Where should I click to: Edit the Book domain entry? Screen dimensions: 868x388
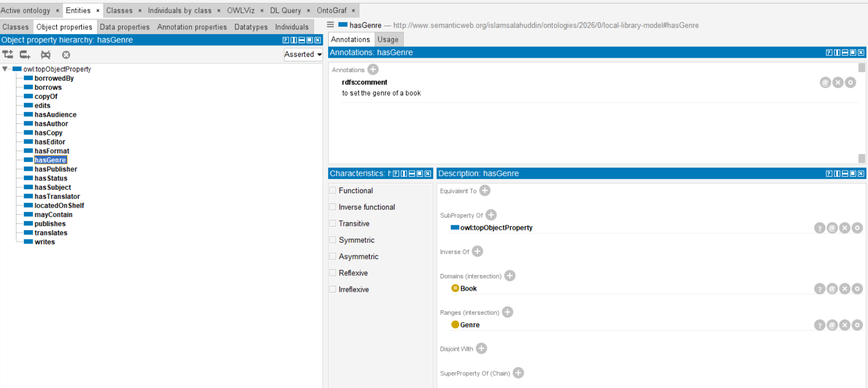[x=857, y=289]
